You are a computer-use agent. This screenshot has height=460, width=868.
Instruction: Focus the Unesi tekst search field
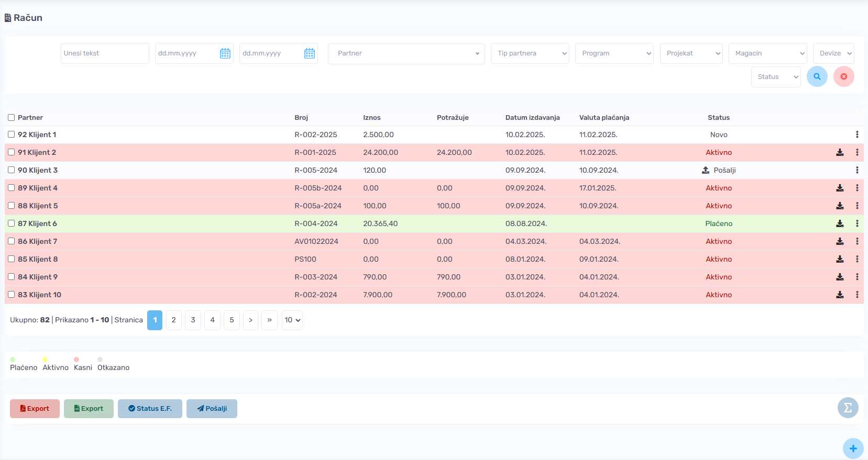click(105, 53)
